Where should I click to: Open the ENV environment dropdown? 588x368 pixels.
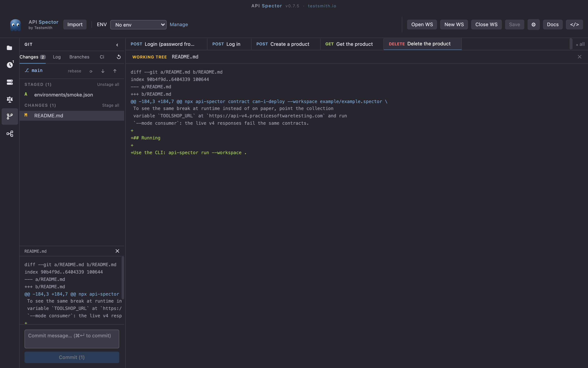(138, 25)
